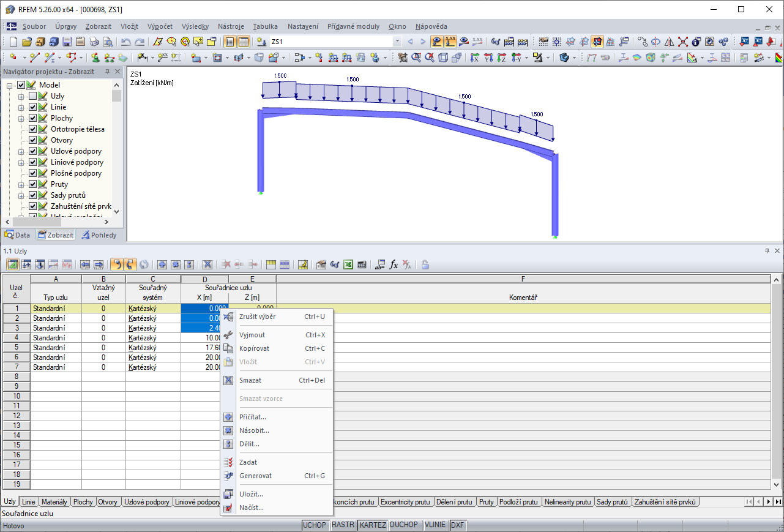Select Zrušit výběr in context menu
This screenshot has height=532, width=784.
pos(276,317)
